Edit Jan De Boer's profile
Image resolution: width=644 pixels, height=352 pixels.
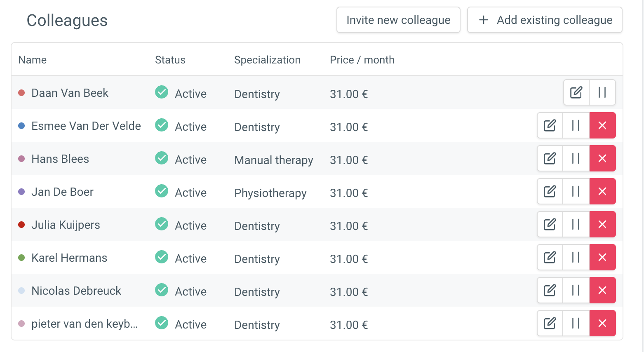550,191
